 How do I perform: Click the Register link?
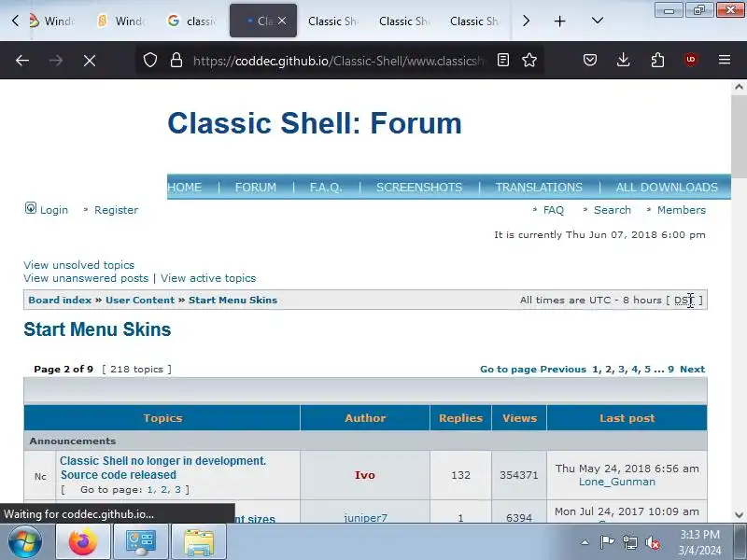116,210
